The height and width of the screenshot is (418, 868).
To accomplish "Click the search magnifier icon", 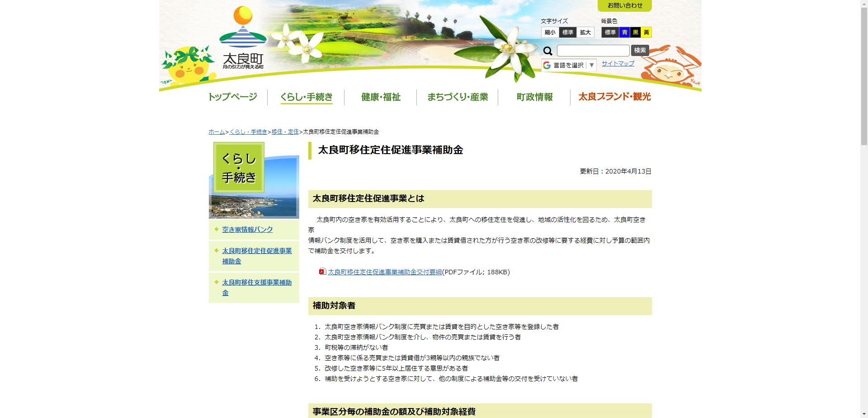I will click(x=548, y=51).
